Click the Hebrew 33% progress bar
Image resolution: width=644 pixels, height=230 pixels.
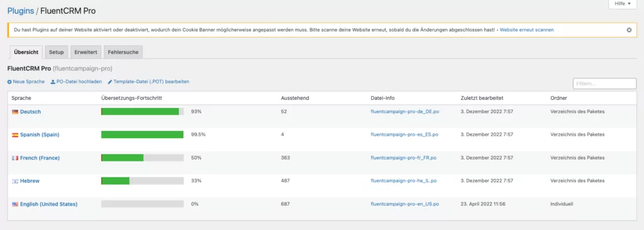[x=142, y=181]
